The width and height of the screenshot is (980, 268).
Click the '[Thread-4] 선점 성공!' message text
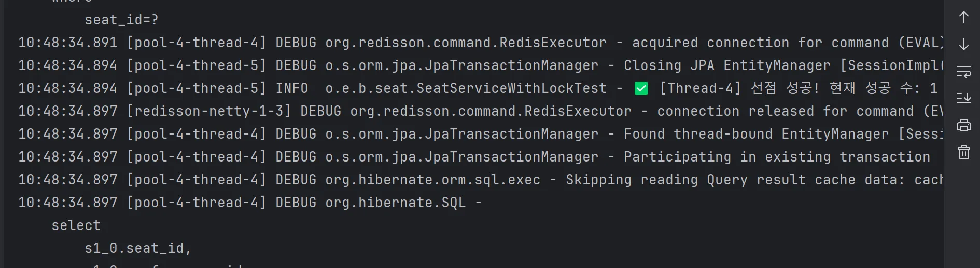[739, 88]
